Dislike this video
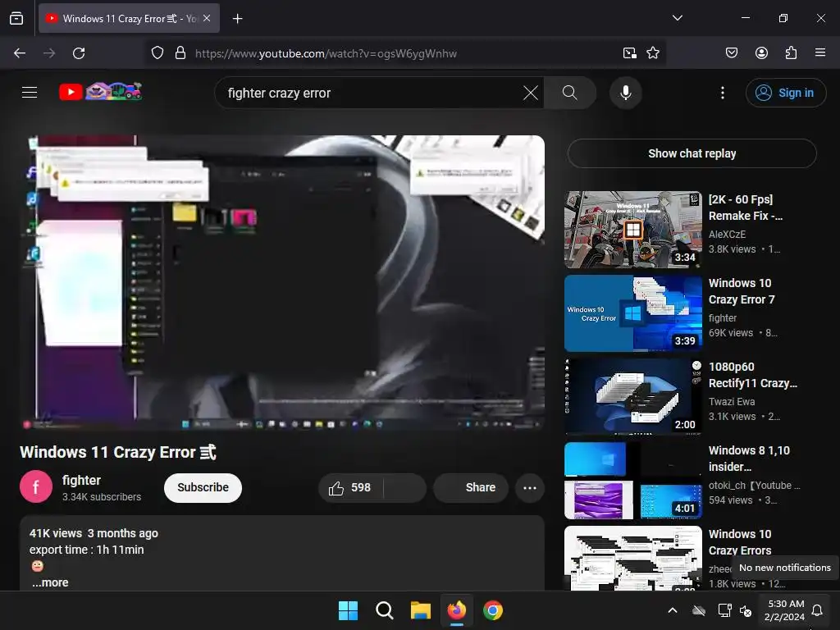The image size is (840, 630). 405,487
